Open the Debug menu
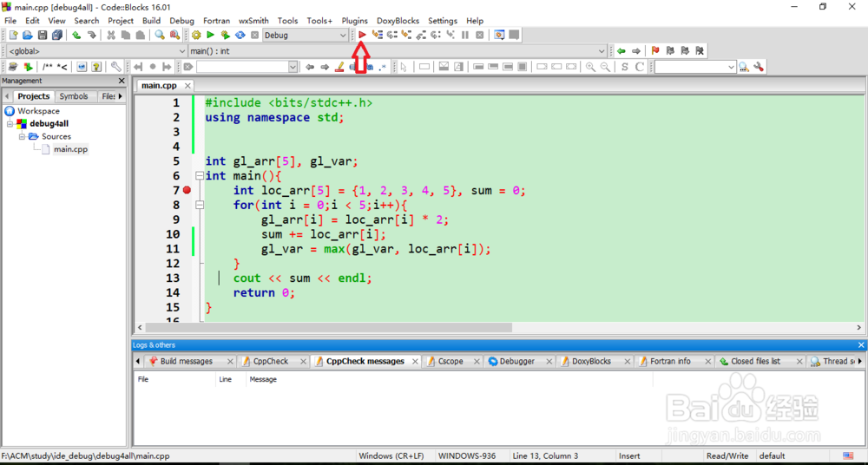Image resolution: width=868 pixels, height=465 pixels. (x=181, y=21)
